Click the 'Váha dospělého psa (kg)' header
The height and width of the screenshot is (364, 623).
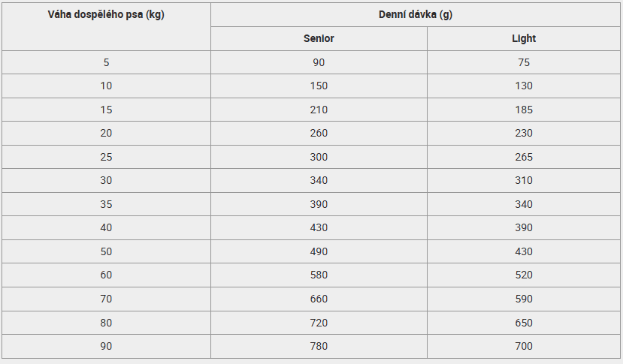tap(106, 14)
